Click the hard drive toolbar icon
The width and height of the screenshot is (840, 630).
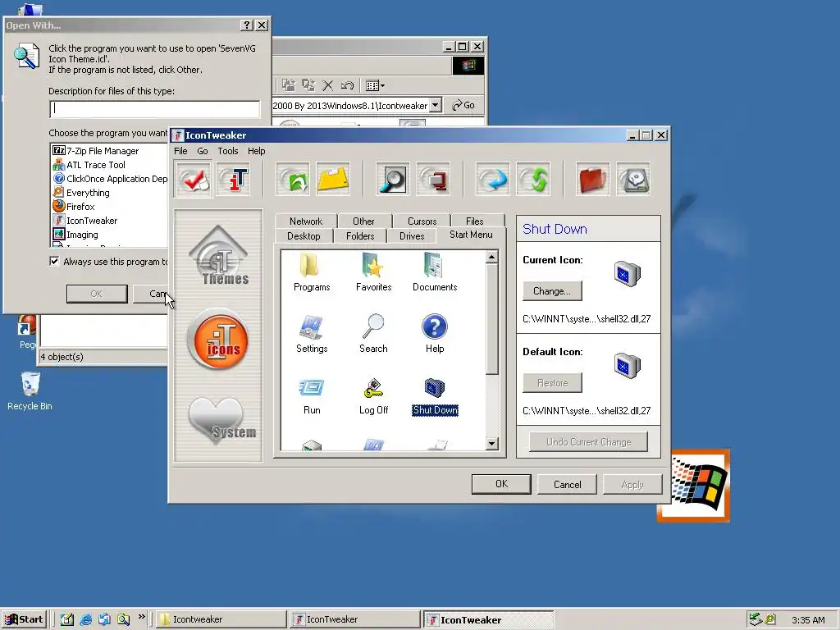point(633,180)
